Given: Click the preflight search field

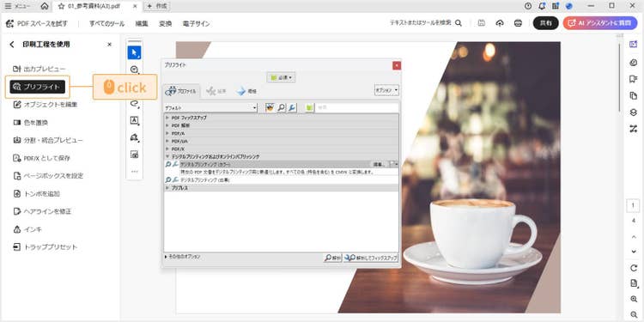Looking at the screenshot, I should point(357,107).
